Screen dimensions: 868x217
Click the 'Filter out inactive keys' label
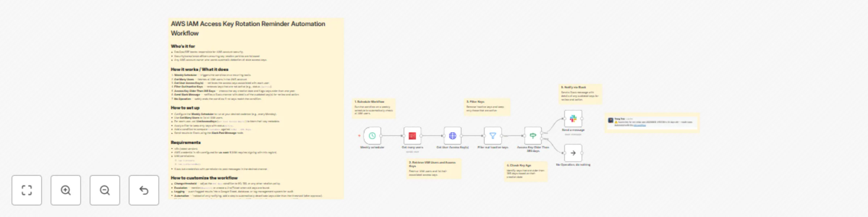(x=493, y=148)
